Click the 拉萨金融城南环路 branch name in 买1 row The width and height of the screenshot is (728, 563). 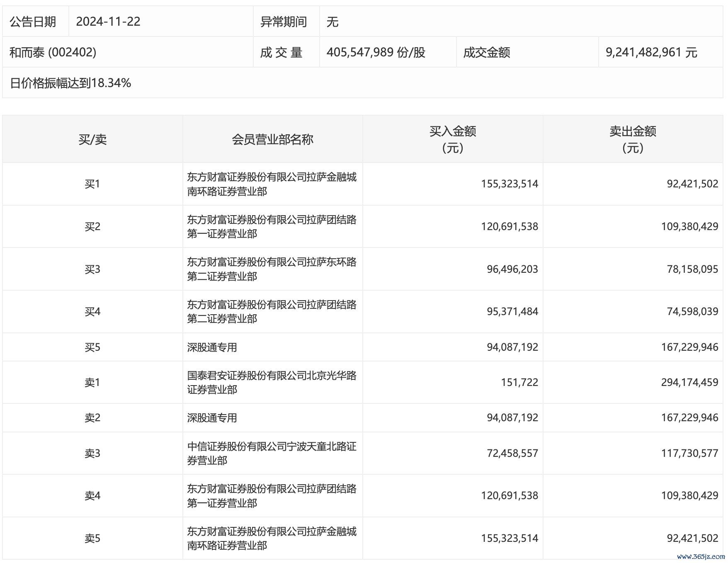pyautogui.click(x=272, y=184)
